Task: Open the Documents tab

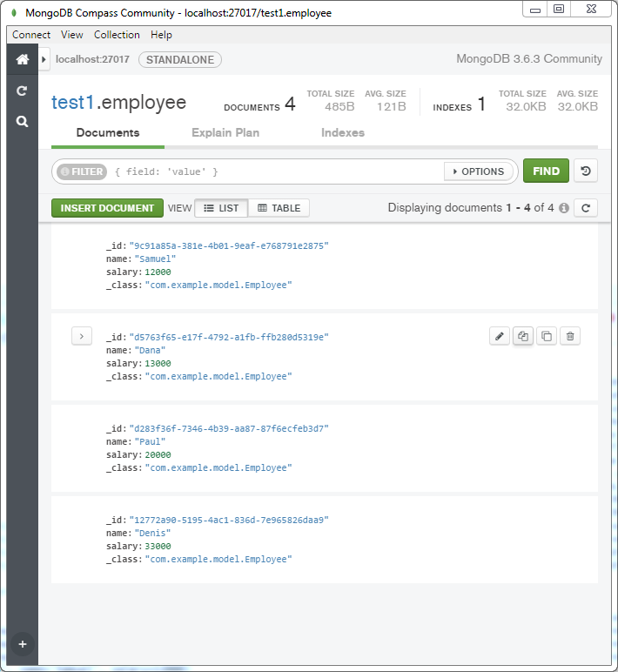Action: point(108,133)
